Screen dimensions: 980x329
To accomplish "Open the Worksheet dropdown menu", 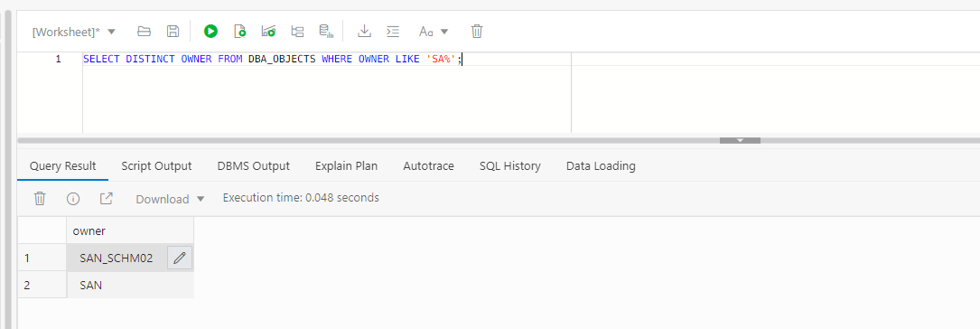I will click(74, 32).
